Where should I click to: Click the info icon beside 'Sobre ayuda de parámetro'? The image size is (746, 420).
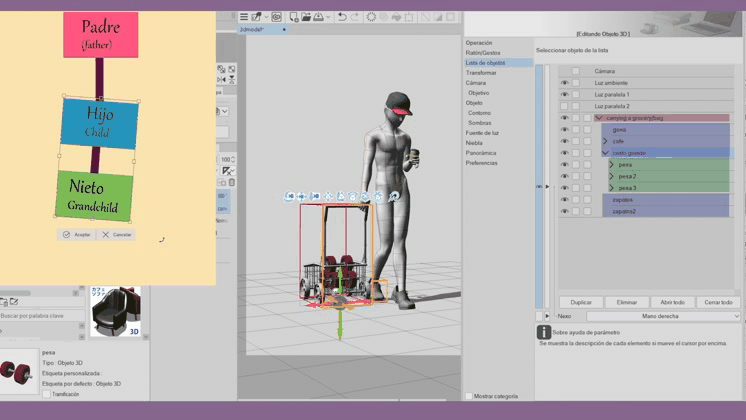[x=543, y=332]
